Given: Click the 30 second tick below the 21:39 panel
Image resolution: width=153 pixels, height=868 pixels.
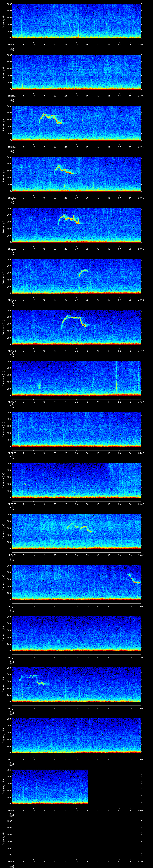Looking at the screenshot, I should coord(76,810).
